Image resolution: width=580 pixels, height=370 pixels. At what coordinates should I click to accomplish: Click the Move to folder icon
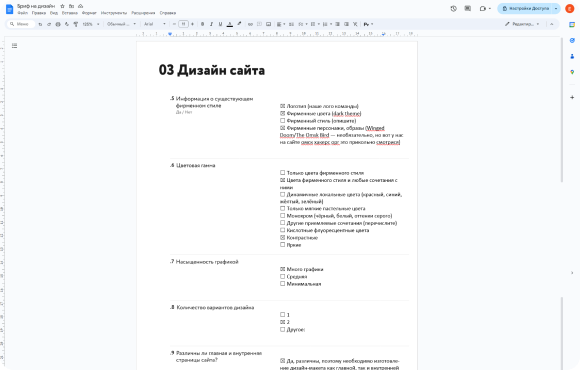point(71,6)
